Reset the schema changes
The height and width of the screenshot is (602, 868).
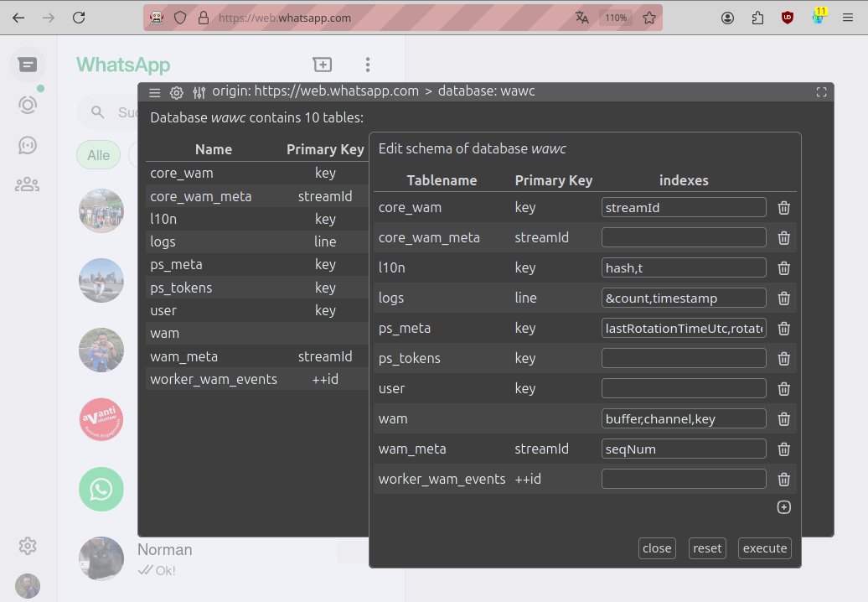pyautogui.click(x=707, y=548)
